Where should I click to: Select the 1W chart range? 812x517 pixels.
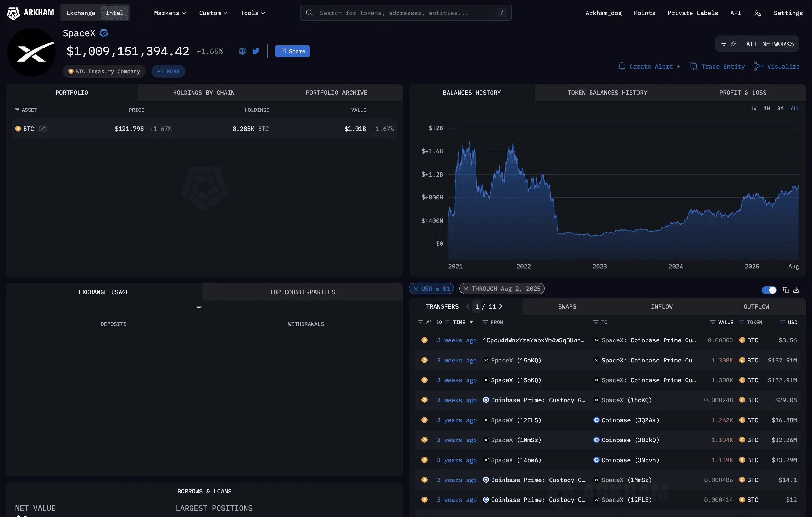[x=753, y=108]
